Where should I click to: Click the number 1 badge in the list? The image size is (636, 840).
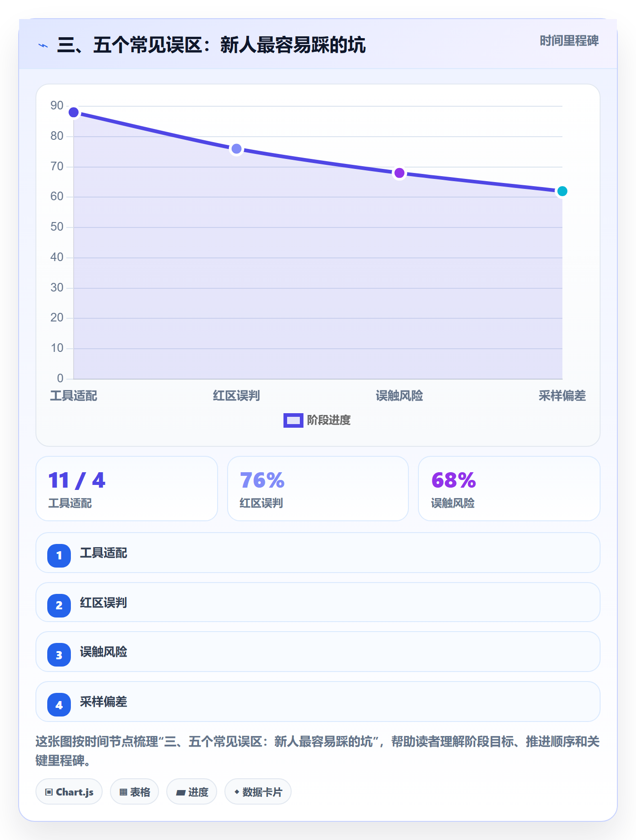point(59,555)
